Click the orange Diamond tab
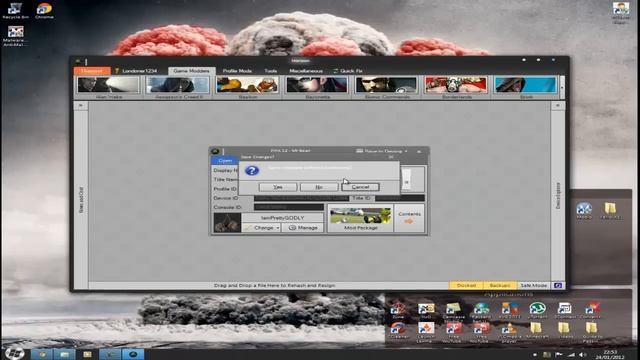 click(92, 71)
